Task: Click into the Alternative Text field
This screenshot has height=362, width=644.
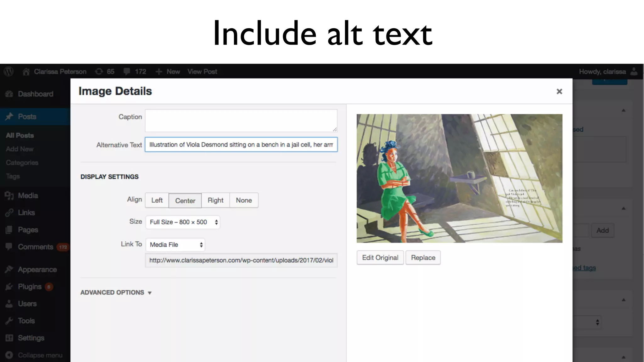Action: [x=241, y=145]
